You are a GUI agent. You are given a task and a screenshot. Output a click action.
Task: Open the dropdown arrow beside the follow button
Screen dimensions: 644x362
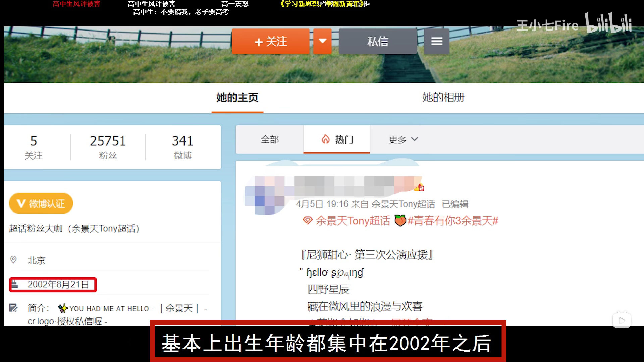pyautogui.click(x=322, y=41)
